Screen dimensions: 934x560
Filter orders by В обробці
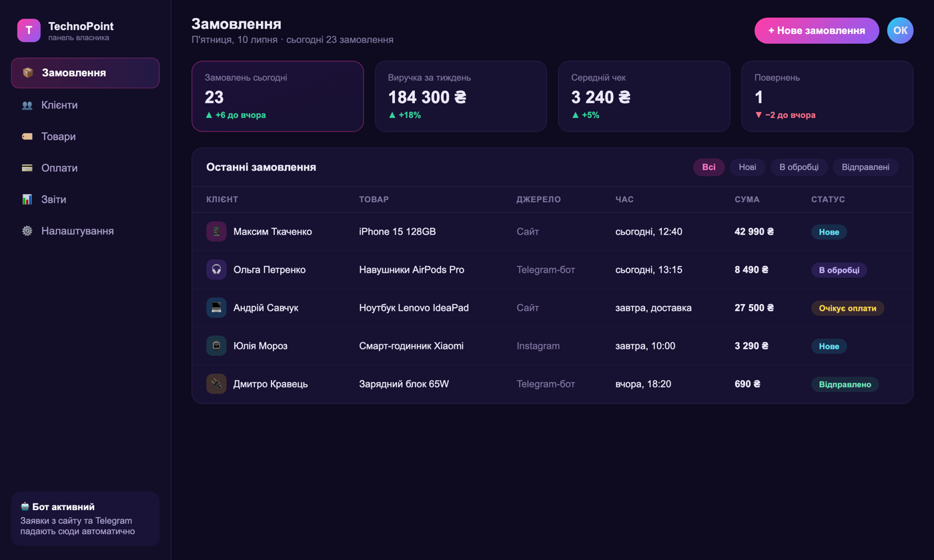tap(799, 167)
